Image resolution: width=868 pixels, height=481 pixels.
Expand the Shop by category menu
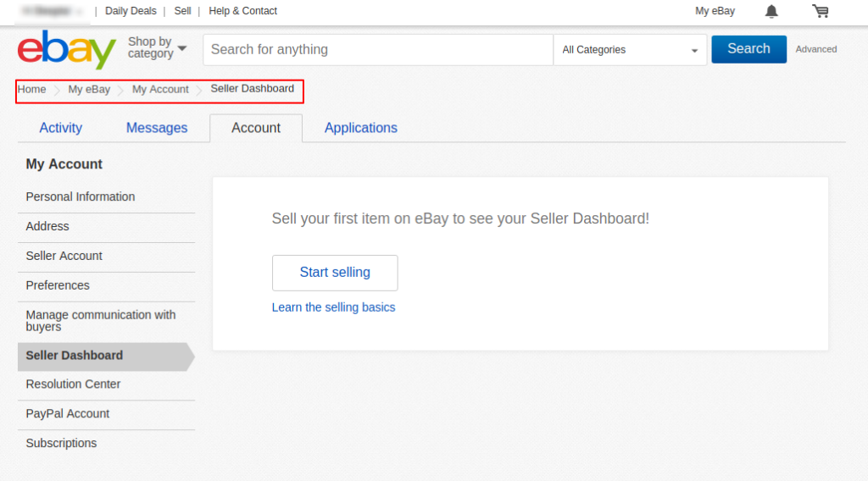(157, 48)
